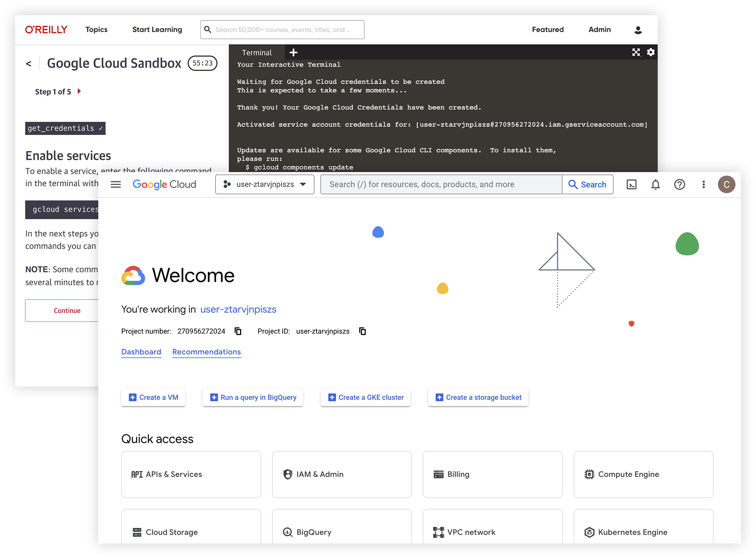Open the Google Cloud hamburger navigation menu
756x559 pixels.
click(116, 185)
